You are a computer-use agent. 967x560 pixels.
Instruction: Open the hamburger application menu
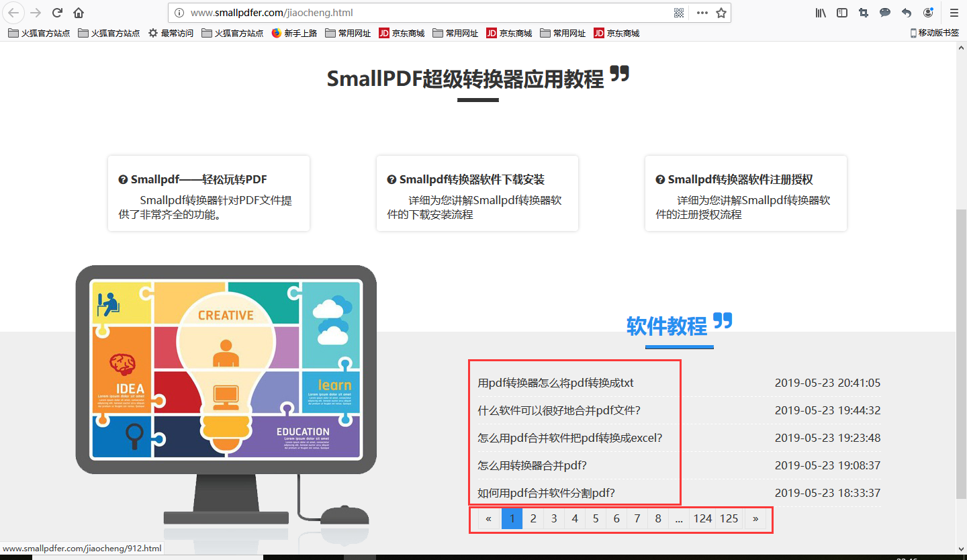tap(954, 13)
